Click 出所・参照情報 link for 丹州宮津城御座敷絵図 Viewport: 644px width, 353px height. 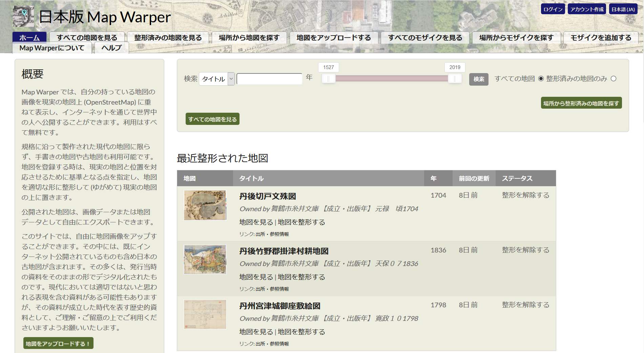click(x=272, y=344)
